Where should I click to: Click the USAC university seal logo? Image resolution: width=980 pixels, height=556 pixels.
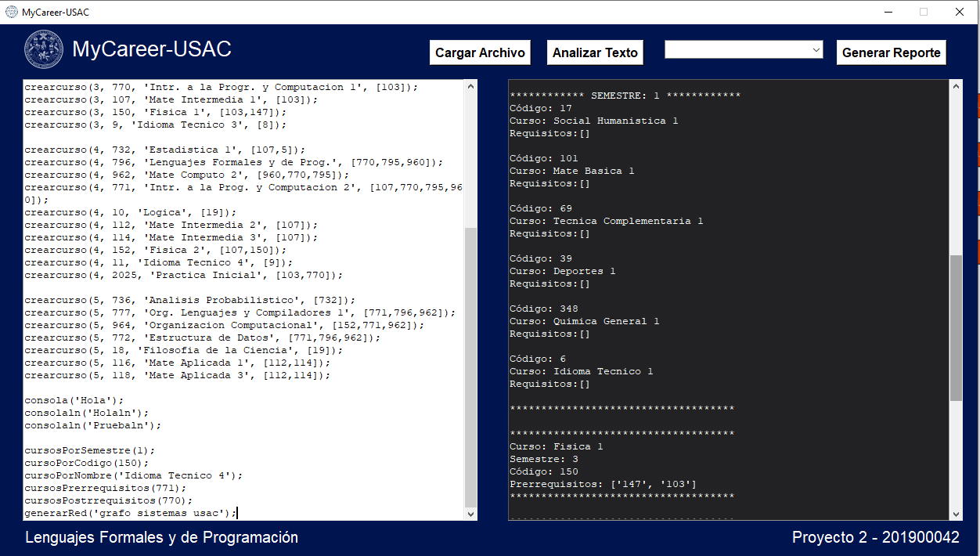[x=44, y=49]
